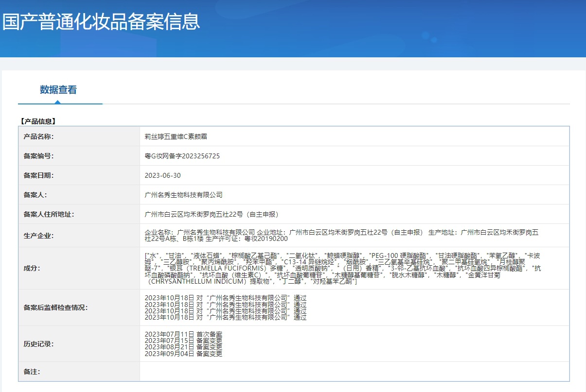Click the filing date 2023-06-30
Image resolution: width=586 pixels, height=392 pixels.
[162, 175]
